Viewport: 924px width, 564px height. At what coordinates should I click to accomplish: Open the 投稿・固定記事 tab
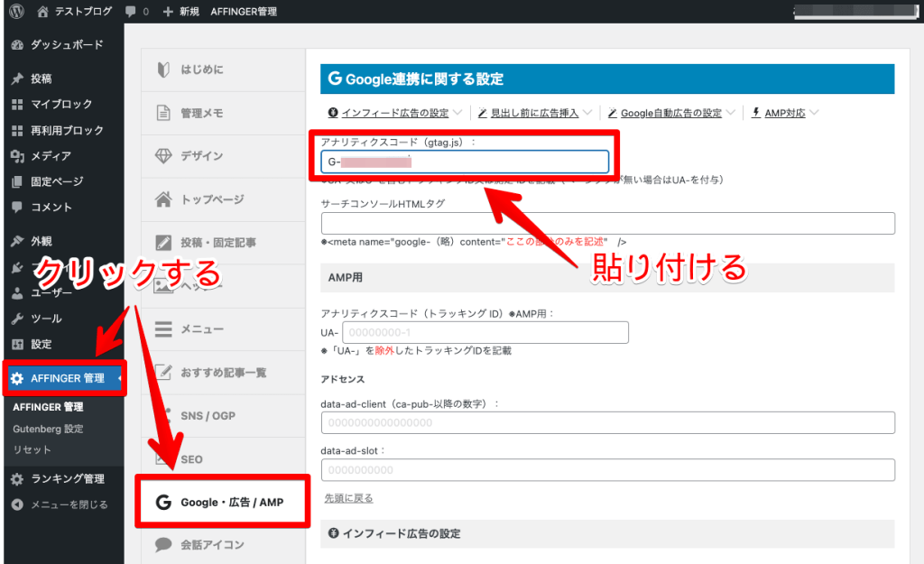(224, 242)
